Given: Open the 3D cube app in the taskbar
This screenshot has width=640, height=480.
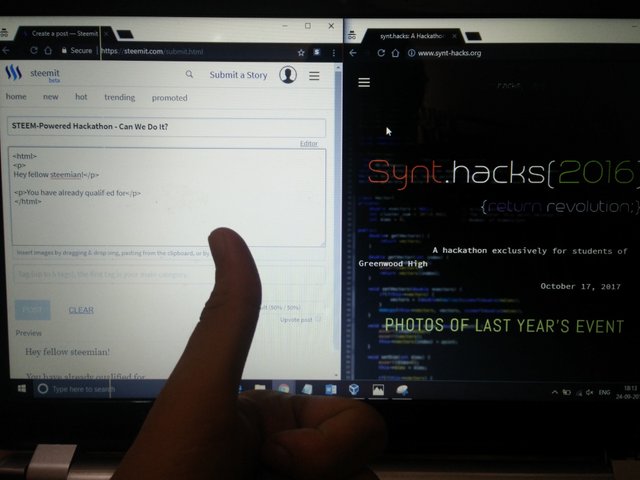Looking at the screenshot, I should point(354,389).
